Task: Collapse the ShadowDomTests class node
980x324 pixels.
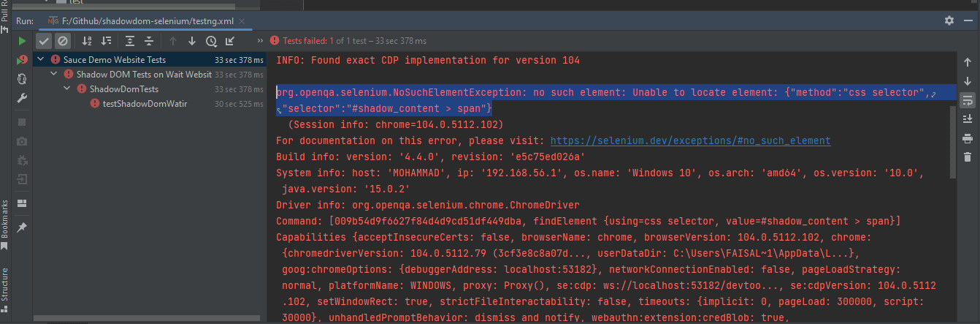Action: click(68, 89)
